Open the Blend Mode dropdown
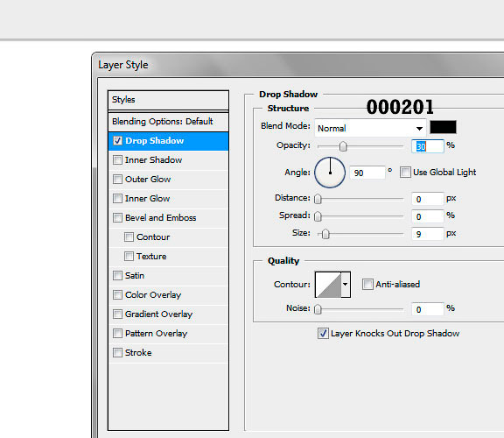504x438 pixels. (370, 128)
